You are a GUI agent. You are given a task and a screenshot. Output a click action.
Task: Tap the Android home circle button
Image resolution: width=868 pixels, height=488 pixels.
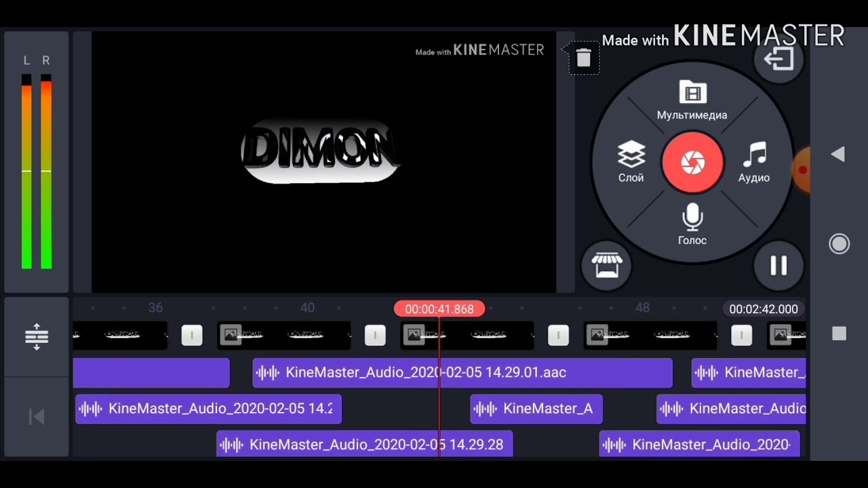(x=839, y=244)
